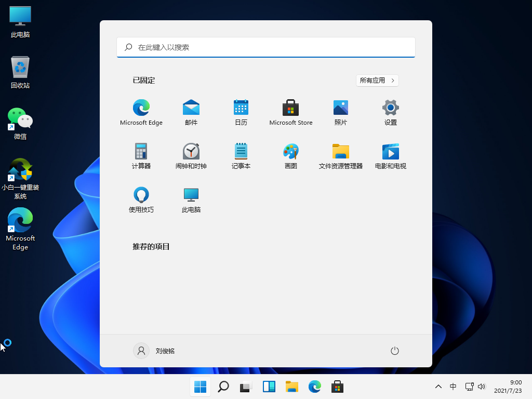Click the 所有应用 all apps button
532x399 pixels.
pyautogui.click(x=377, y=81)
